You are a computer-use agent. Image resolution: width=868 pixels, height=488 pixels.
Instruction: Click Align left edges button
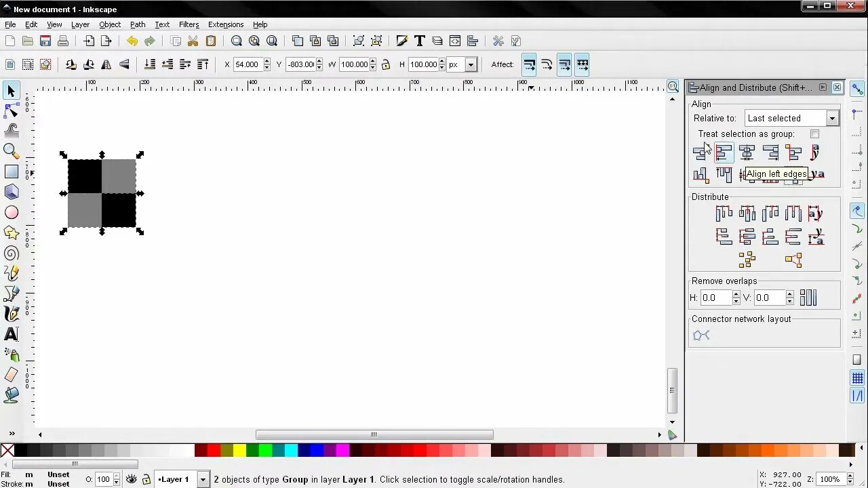tap(724, 153)
